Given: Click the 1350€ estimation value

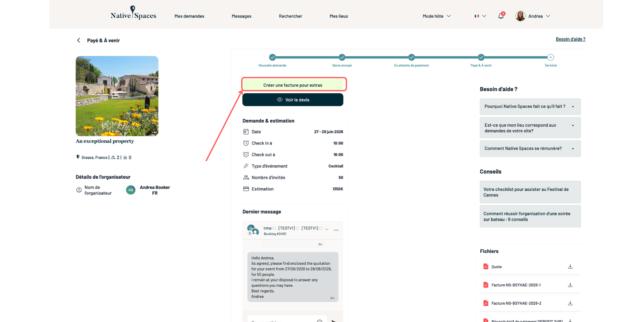Looking at the screenshot, I should pyautogui.click(x=338, y=189).
